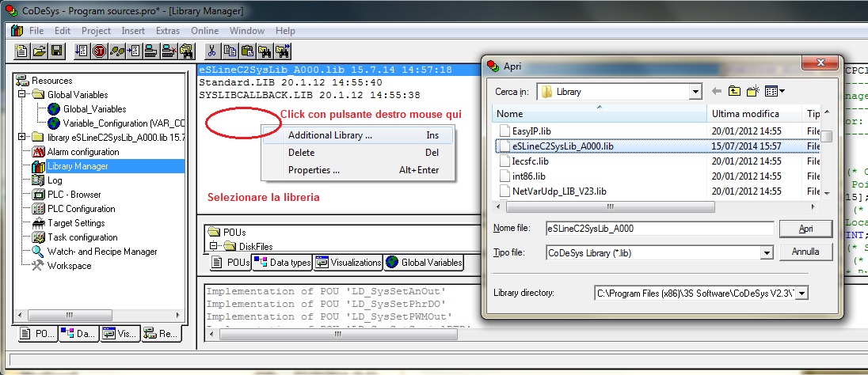Switch to the bottom-left PO... tab
Image resolution: width=868 pixels, height=375 pixels.
[x=36, y=334]
